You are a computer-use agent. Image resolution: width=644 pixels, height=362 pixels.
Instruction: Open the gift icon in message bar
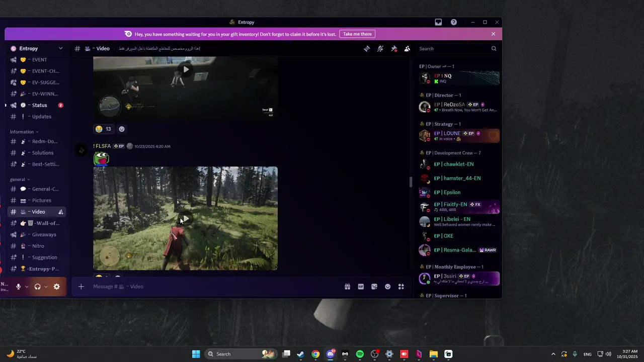coord(347,287)
